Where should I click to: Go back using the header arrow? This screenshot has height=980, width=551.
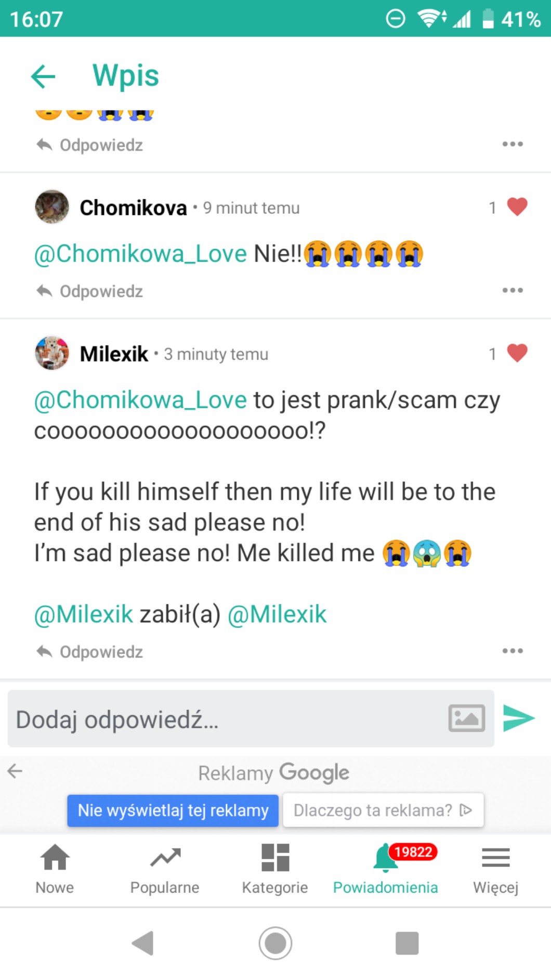pyautogui.click(x=43, y=76)
